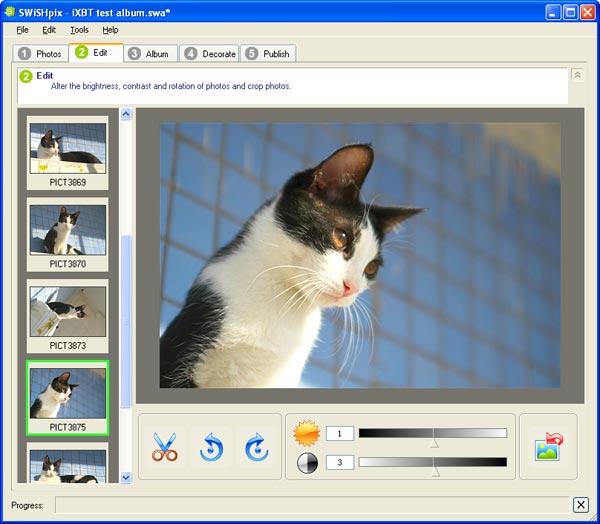Switch to the Publish tab
Image resolution: width=600 pixels, height=524 pixels.
pyautogui.click(x=268, y=54)
